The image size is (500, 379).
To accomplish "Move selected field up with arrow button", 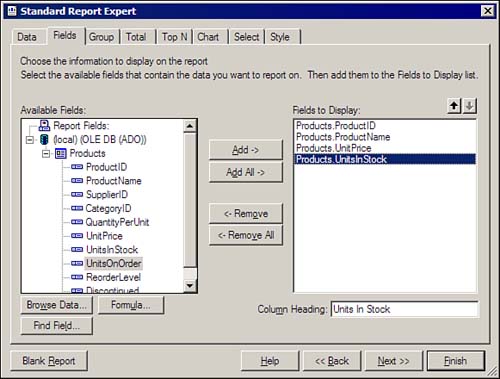I will (454, 106).
